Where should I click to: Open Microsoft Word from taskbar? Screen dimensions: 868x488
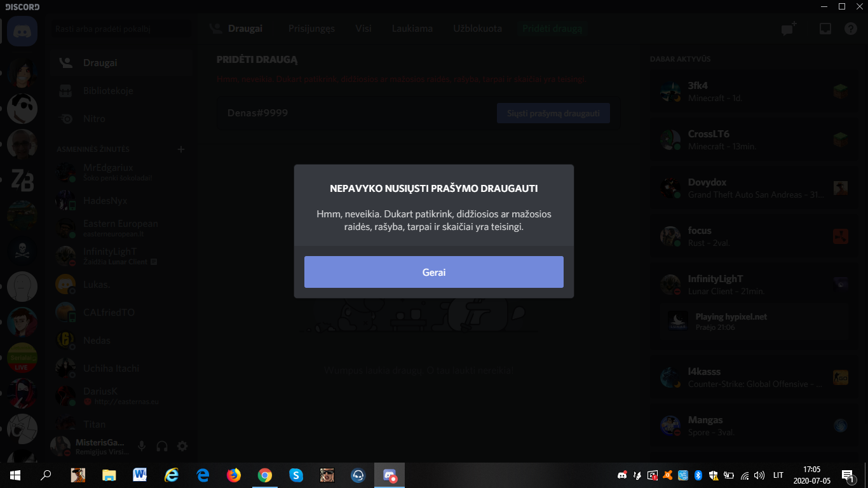(140, 475)
